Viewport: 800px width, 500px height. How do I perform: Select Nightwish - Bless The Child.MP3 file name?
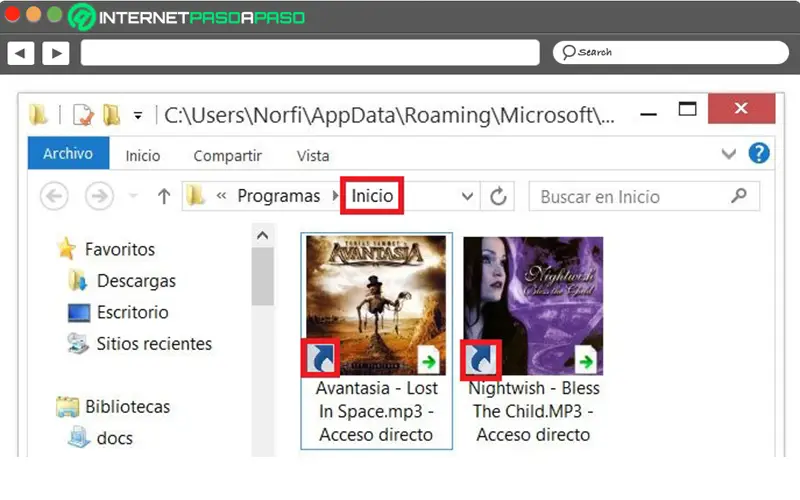coord(534,412)
